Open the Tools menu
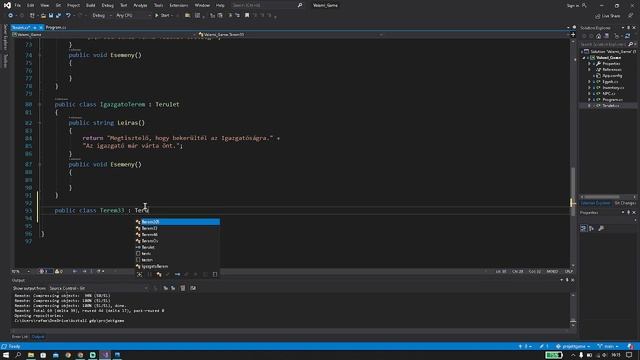Viewport: 640px width, 360px height. [158, 5]
